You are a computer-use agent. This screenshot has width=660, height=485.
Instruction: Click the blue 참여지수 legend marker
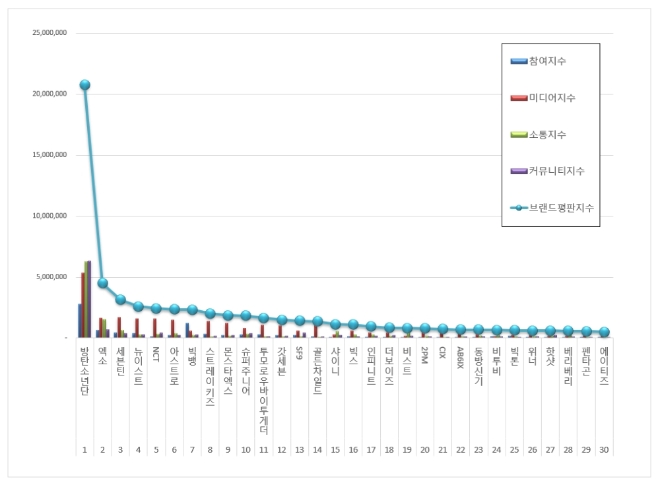[519, 62]
